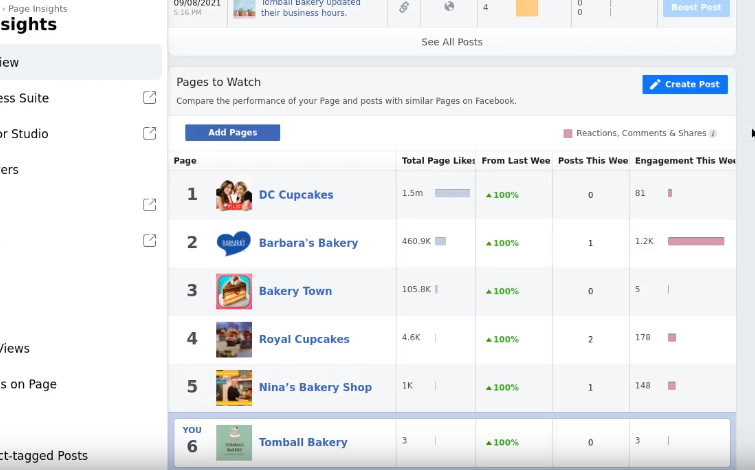This screenshot has width=755, height=470.
Task: Click the orange reach bar in post row
Action: (527, 8)
